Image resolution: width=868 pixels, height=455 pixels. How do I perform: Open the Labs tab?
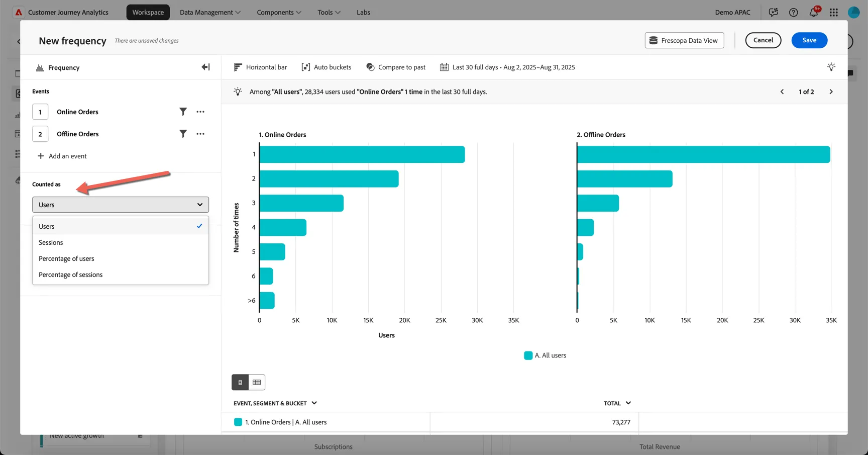pos(363,12)
